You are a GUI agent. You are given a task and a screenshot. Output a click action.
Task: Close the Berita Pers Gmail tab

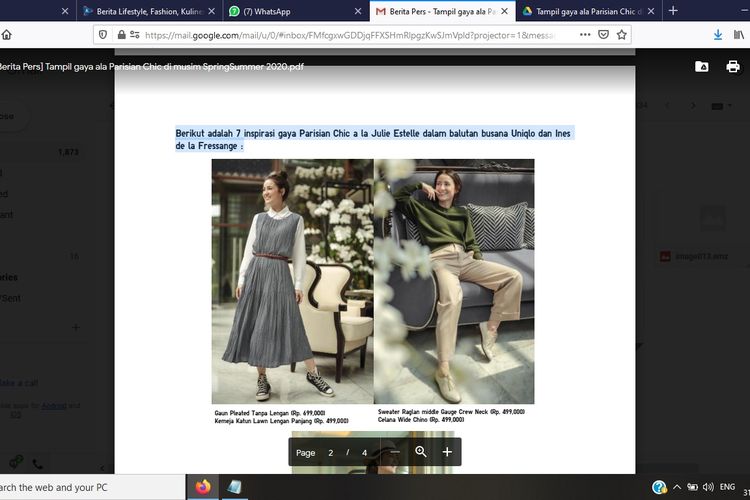pos(507,11)
